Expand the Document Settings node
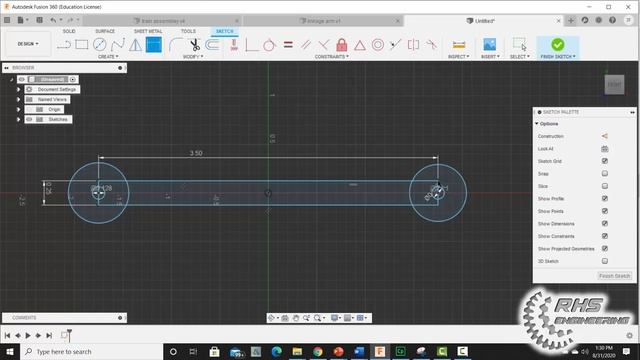 coord(18,89)
